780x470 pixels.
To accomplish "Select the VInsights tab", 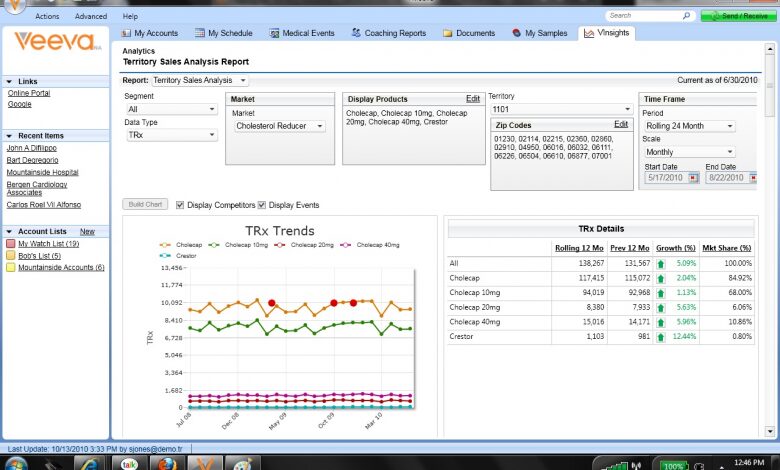I will point(606,33).
